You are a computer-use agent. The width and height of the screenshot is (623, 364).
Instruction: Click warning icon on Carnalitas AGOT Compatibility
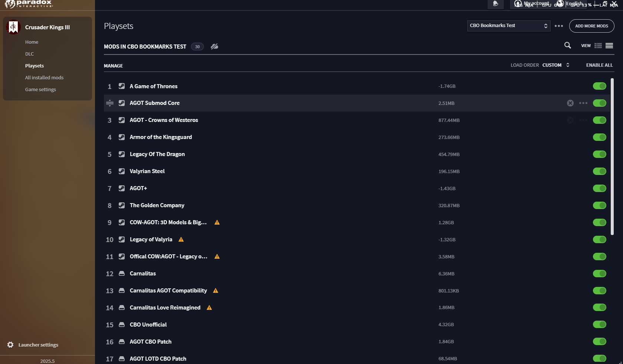pyautogui.click(x=216, y=291)
